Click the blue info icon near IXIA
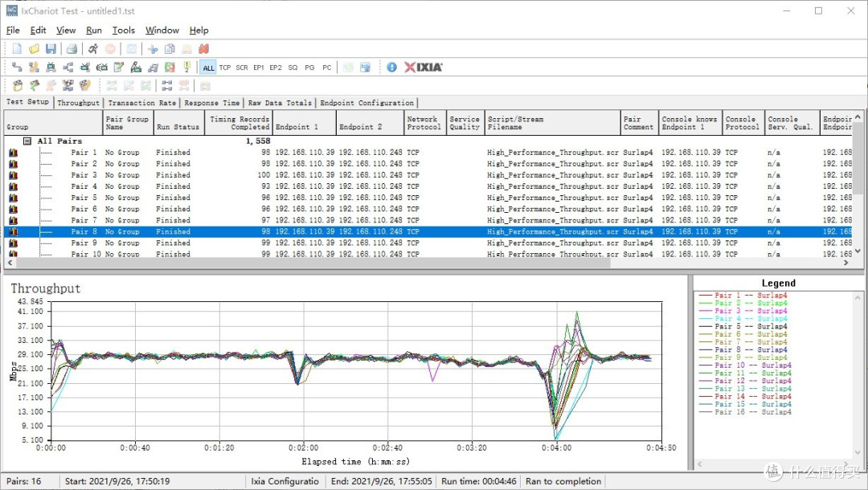Viewport: 868px width, 490px height. pyautogui.click(x=392, y=67)
